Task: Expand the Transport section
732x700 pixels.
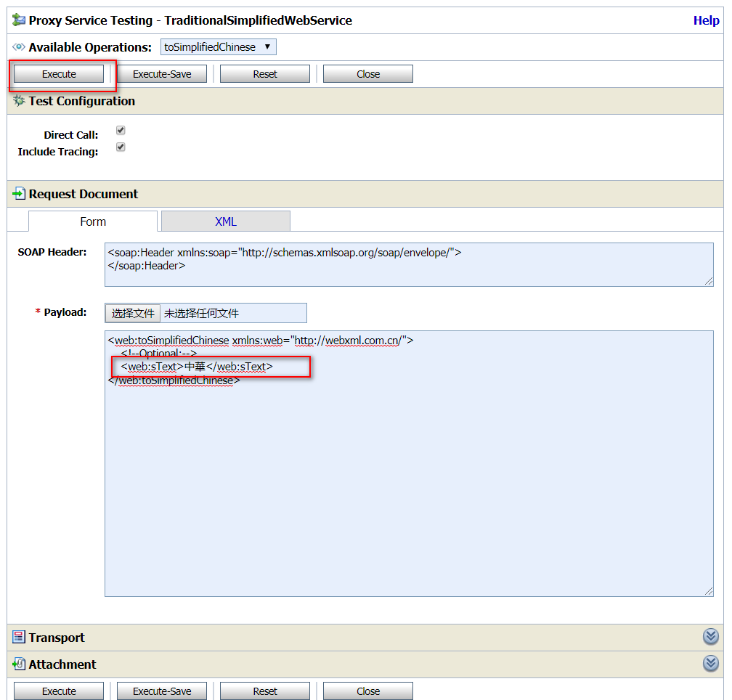Action: (x=710, y=637)
